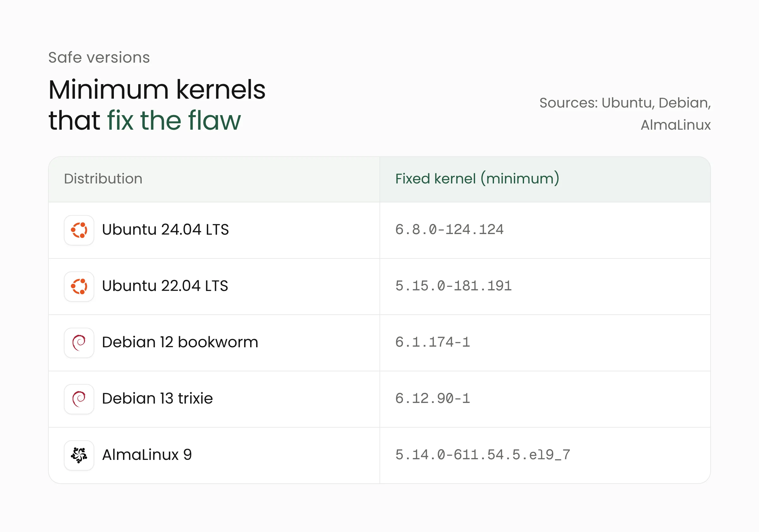Viewport: 759px width, 532px height.
Task: Click kernel version 5.15.0-181.191
Action: 454,286
